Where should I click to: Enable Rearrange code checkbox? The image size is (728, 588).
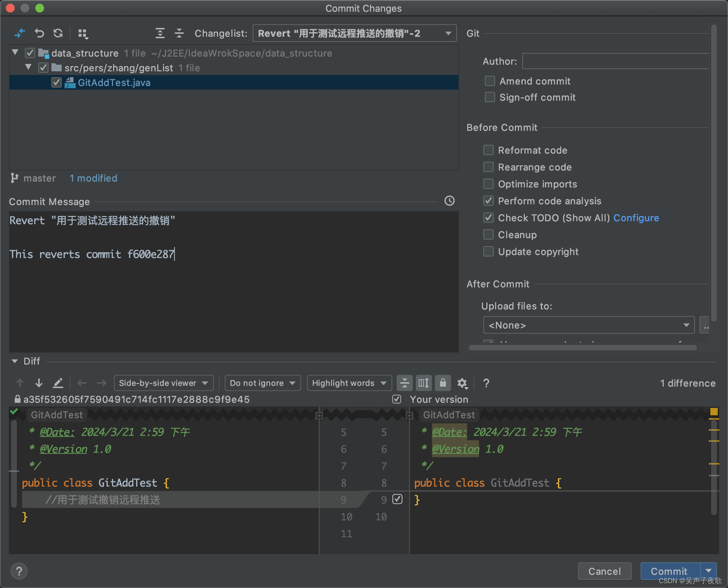(488, 167)
